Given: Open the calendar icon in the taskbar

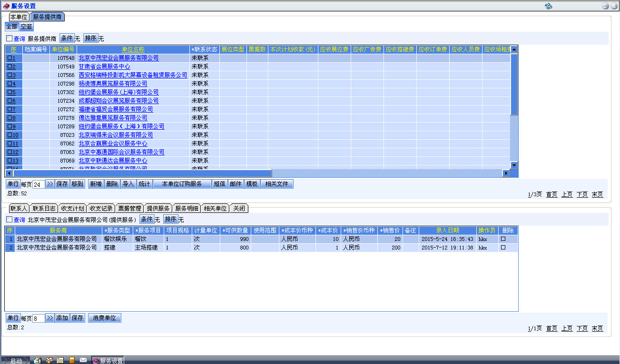Looking at the screenshot, I should click(60, 360).
